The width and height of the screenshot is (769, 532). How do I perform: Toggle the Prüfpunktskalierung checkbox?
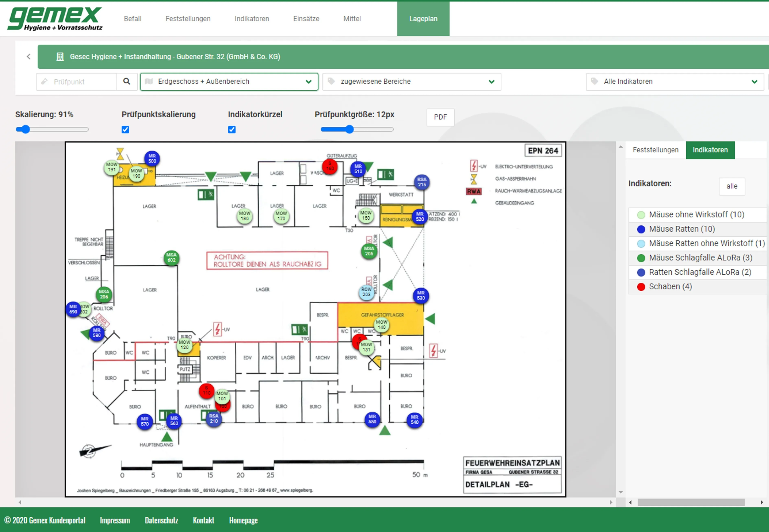click(125, 130)
